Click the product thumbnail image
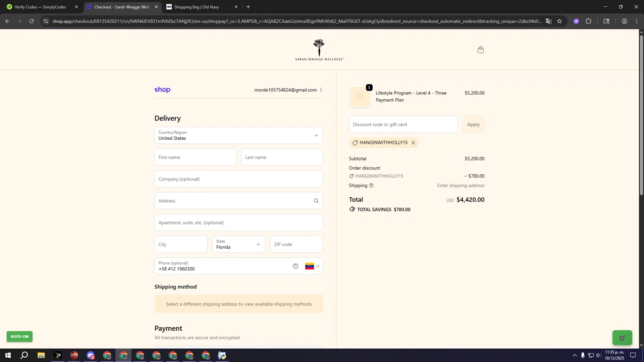This screenshot has height=362, width=644. (x=360, y=97)
